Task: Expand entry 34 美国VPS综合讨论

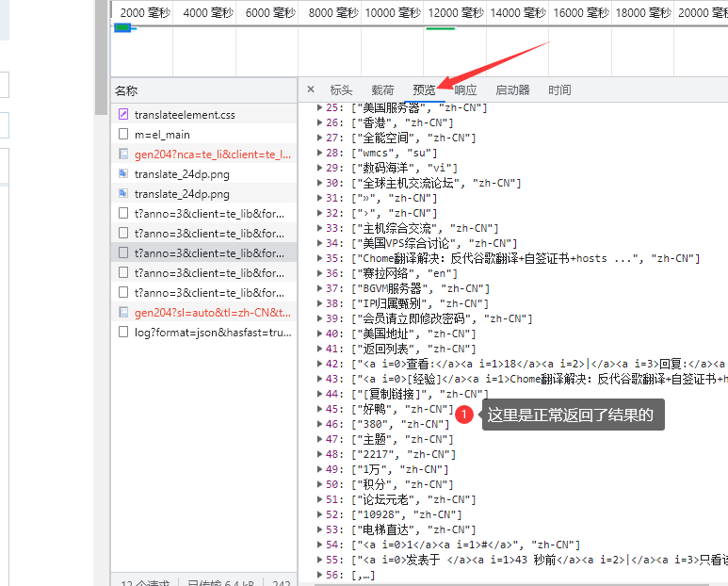Action: pos(319,243)
